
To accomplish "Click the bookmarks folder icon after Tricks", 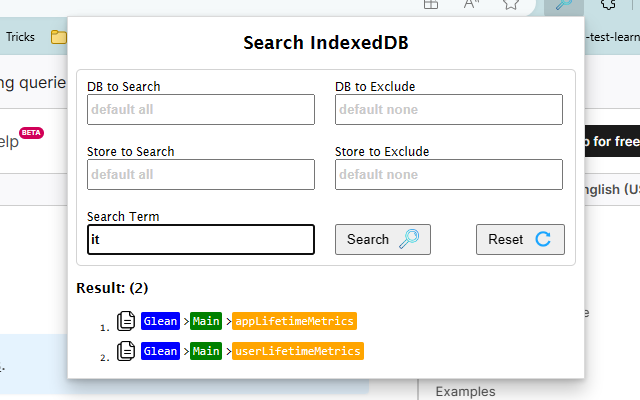I will coord(59,38).
